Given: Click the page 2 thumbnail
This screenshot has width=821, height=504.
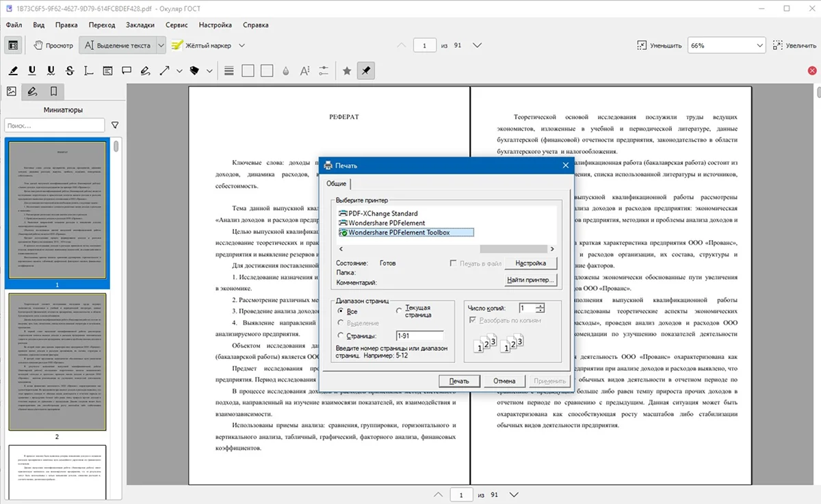Looking at the screenshot, I should pyautogui.click(x=57, y=361).
